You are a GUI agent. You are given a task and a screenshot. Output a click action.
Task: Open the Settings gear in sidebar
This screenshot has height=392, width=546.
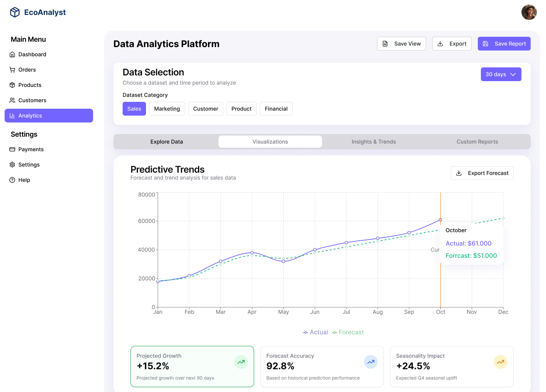12,165
